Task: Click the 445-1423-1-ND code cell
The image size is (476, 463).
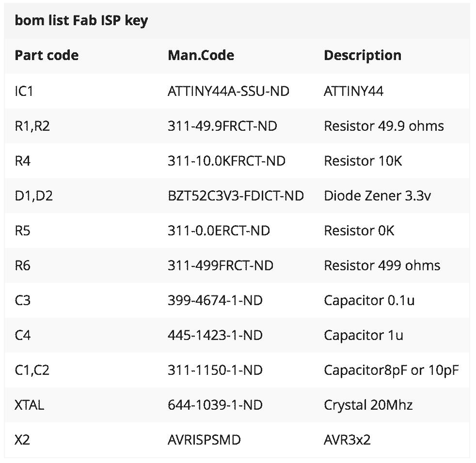Action: click(x=215, y=335)
